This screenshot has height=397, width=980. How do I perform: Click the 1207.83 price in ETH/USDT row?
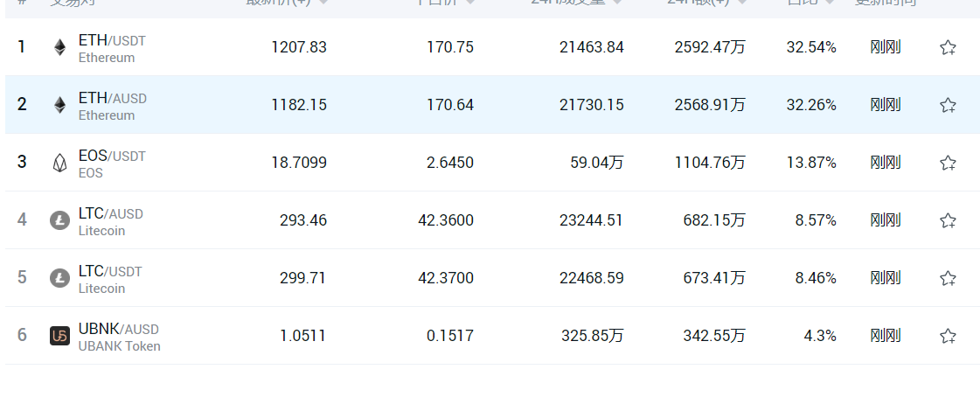tap(299, 47)
